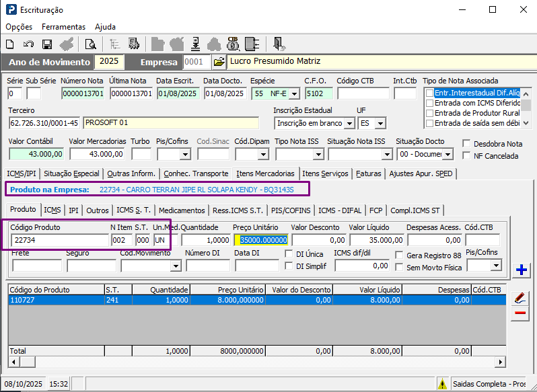Click the exit door toolbar icon
Viewport: 537px width, 392px height.
click(x=279, y=44)
